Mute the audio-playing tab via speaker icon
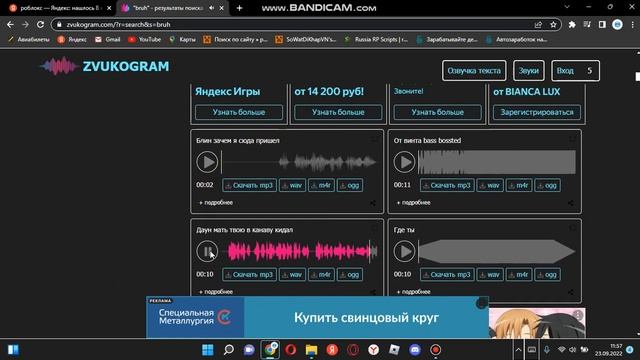The height and width of the screenshot is (360, 640). point(211,8)
